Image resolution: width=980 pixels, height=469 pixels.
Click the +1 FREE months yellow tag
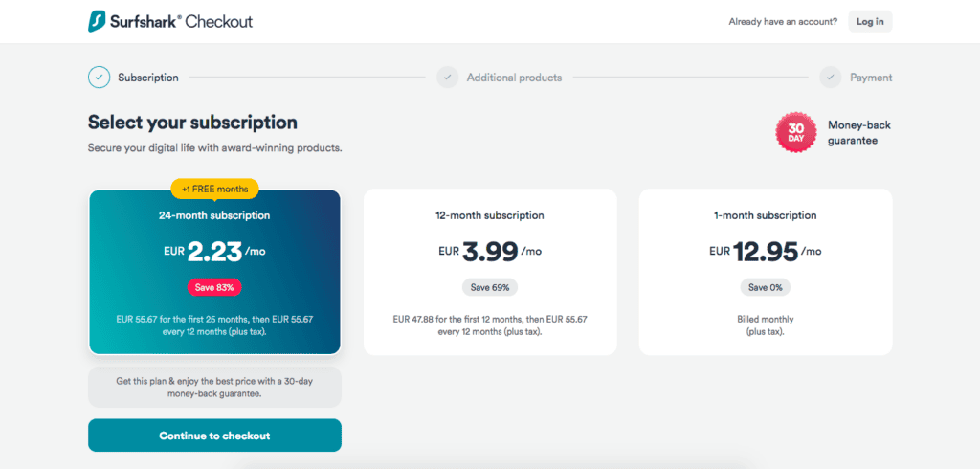pos(214,189)
